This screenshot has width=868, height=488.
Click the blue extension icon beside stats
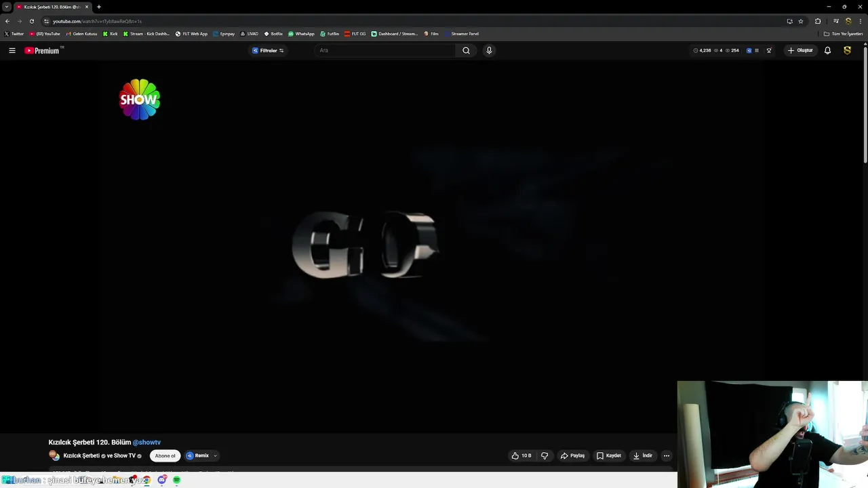[749, 50]
